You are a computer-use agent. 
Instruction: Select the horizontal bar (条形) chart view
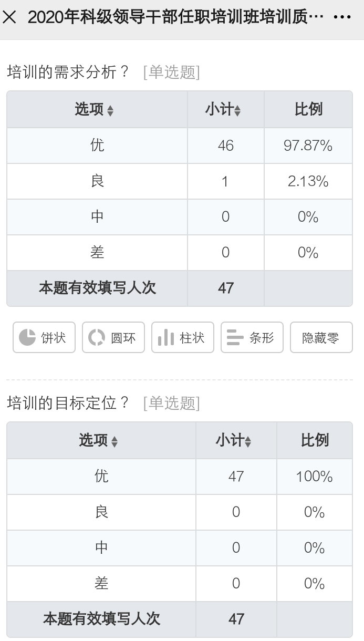252,337
